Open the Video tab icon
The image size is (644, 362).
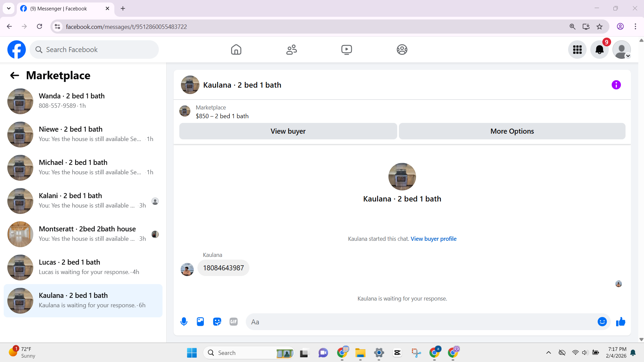347,50
